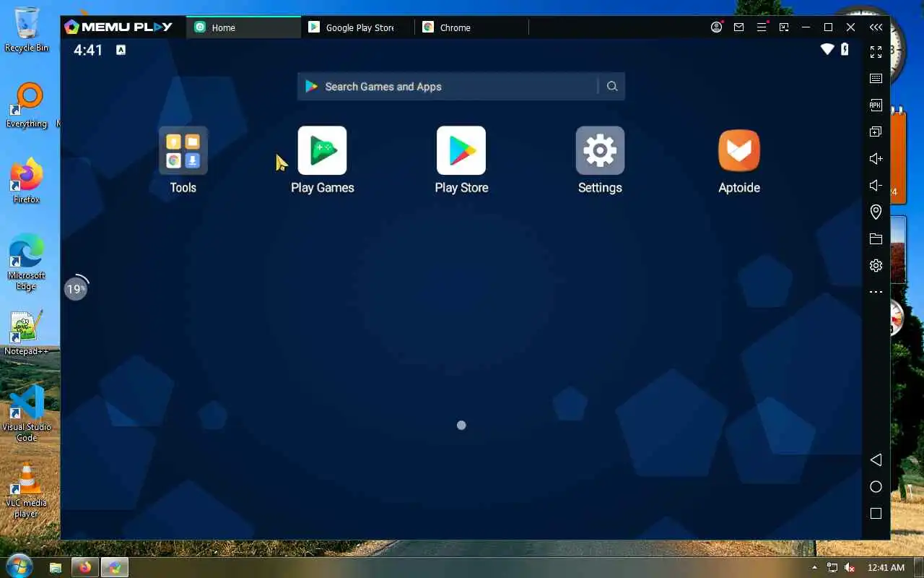Switch to the Home tab
This screenshot has height=578, width=924.
coord(244,27)
